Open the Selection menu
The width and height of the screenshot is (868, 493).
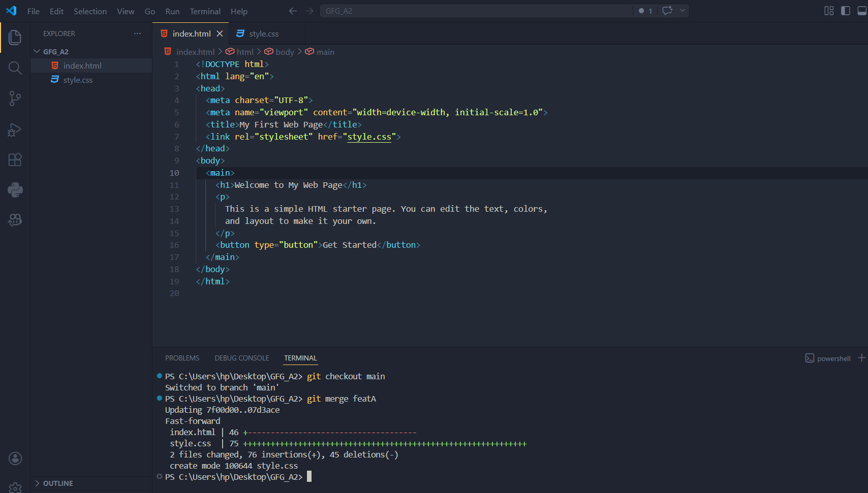[x=90, y=11]
